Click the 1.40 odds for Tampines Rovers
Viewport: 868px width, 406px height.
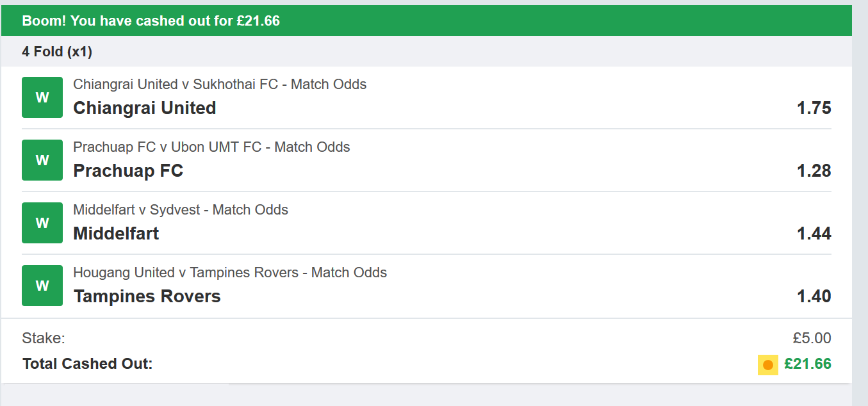point(814,296)
